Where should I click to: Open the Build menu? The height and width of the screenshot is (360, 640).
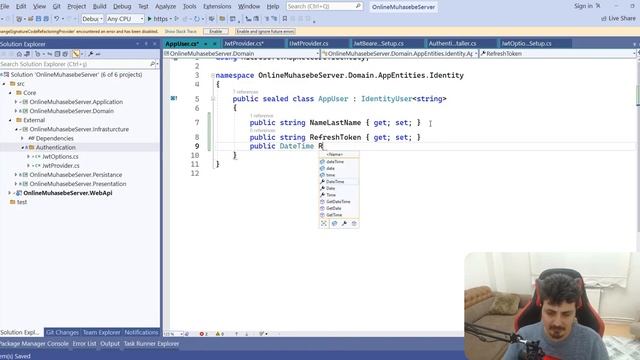[x=99, y=6]
